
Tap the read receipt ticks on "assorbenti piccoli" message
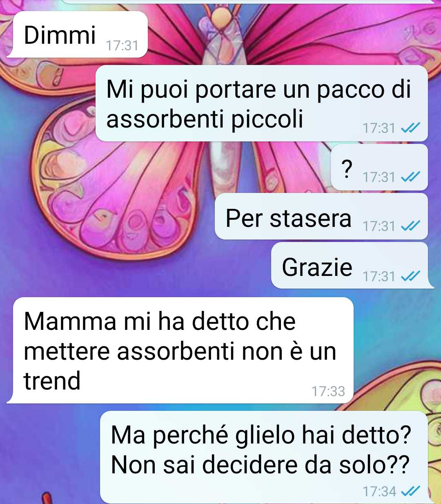coord(410,128)
